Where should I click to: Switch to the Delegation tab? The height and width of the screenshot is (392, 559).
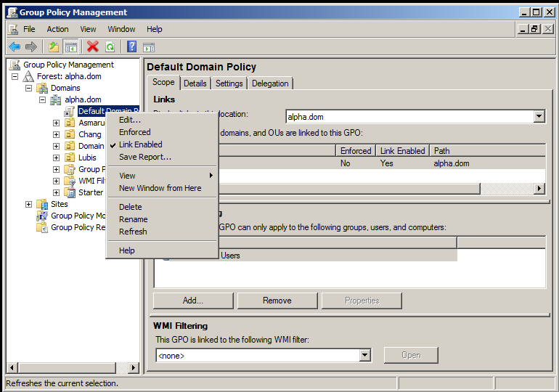click(x=270, y=83)
